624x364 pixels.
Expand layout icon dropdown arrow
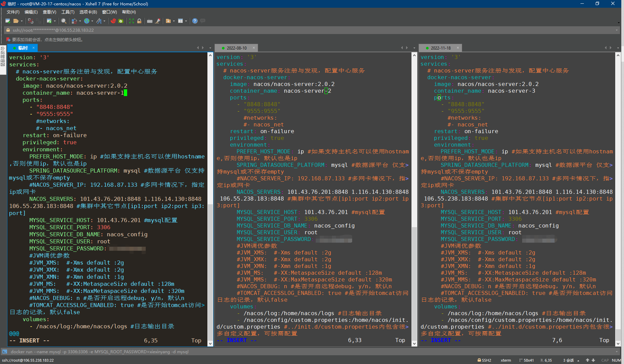[186, 21]
